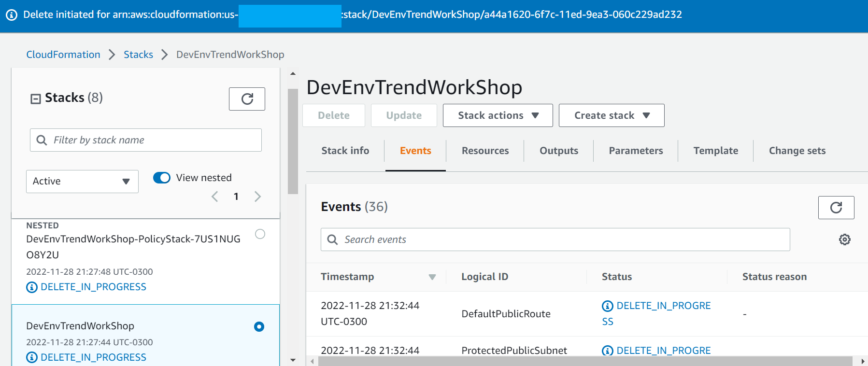Click status icon of ProtectedPublicSubnet event
This screenshot has height=366, width=868.
pyautogui.click(x=608, y=351)
